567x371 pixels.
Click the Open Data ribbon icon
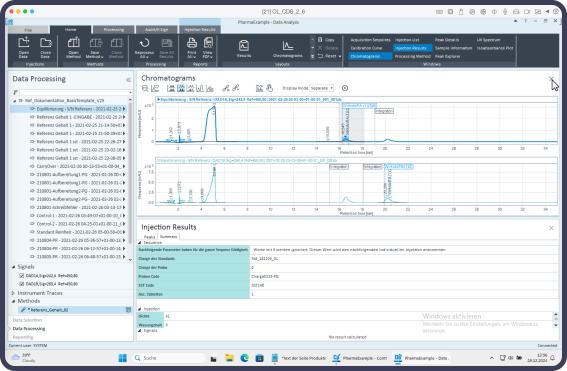click(24, 47)
